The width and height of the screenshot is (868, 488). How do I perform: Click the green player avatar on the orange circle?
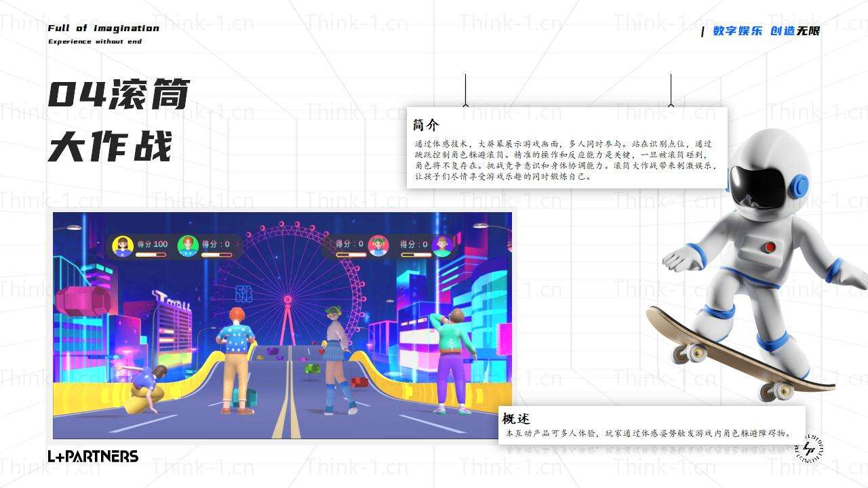[188, 246]
